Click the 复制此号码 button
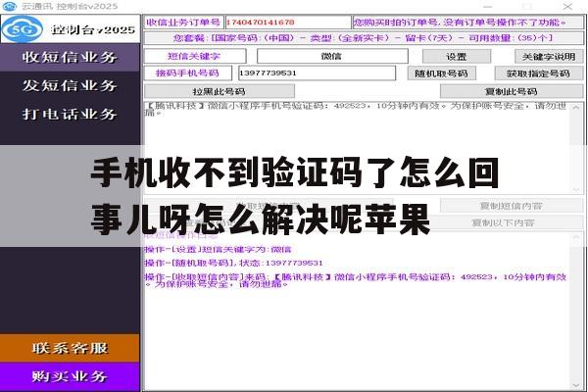Viewport: 588px width, 392px height. (x=512, y=91)
